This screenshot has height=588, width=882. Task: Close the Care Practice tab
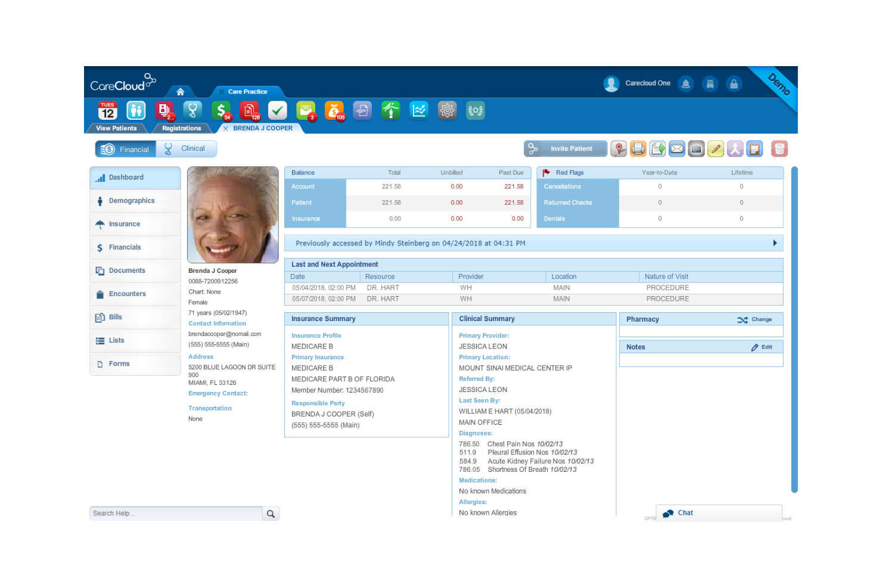[x=221, y=92]
